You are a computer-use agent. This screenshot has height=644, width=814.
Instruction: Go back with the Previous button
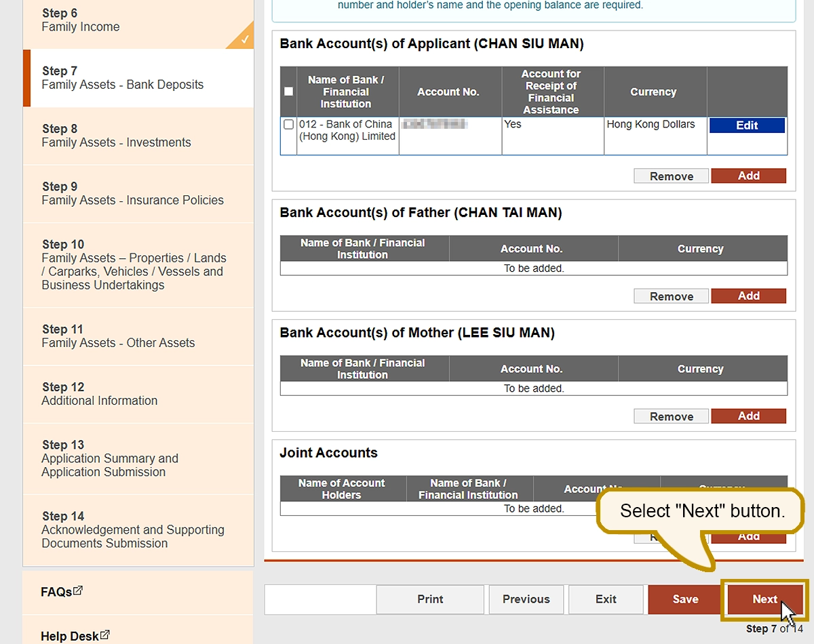pos(526,599)
